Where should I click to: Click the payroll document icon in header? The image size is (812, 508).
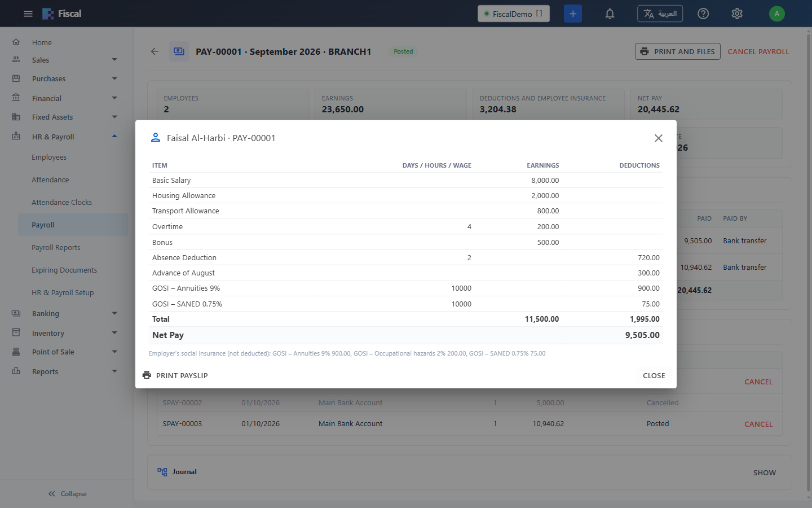179,51
